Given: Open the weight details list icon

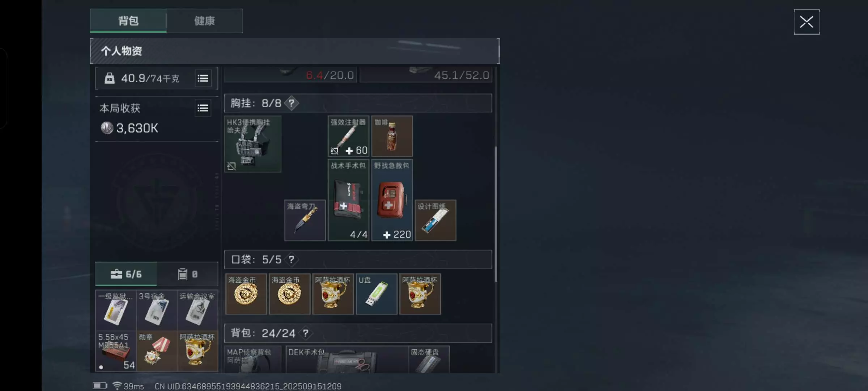Looking at the screenshot, I should [x=203, y=78].
